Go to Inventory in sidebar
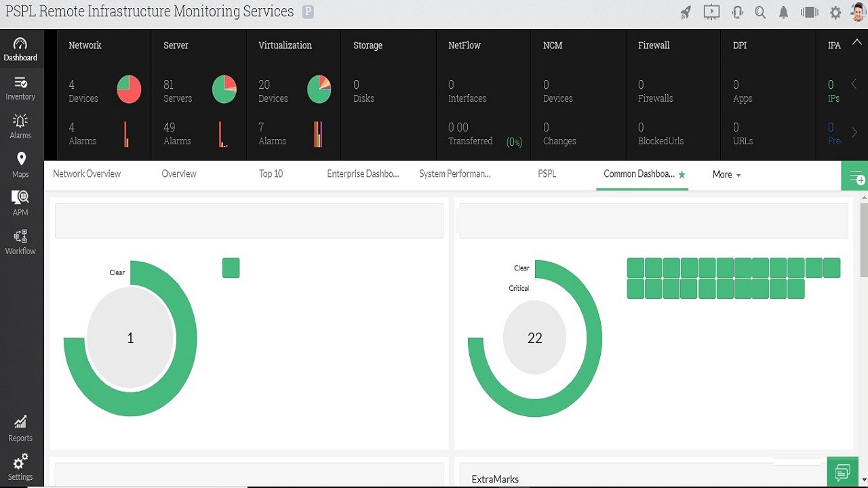This screenshot has width=868, height=488. pos(20,88)
